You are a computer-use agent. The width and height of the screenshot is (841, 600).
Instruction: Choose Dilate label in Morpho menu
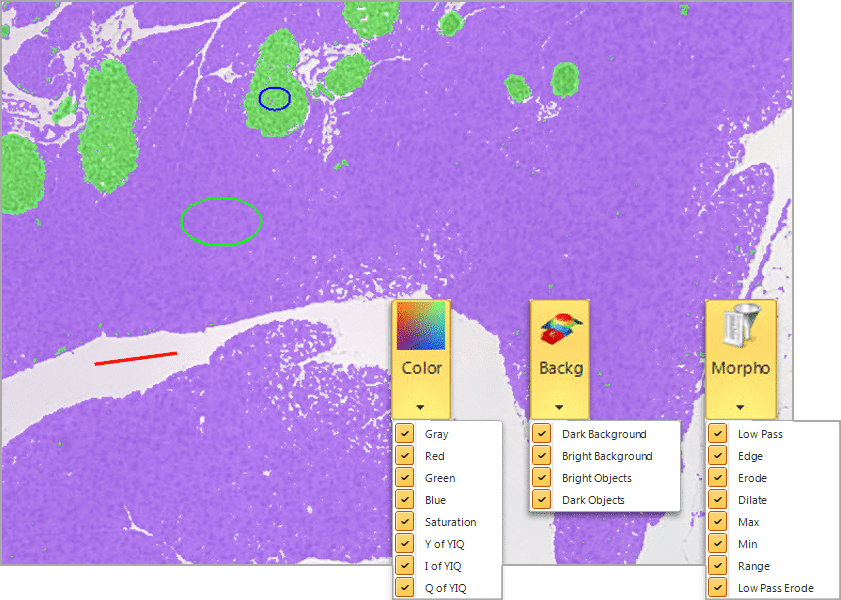point(752,500)
